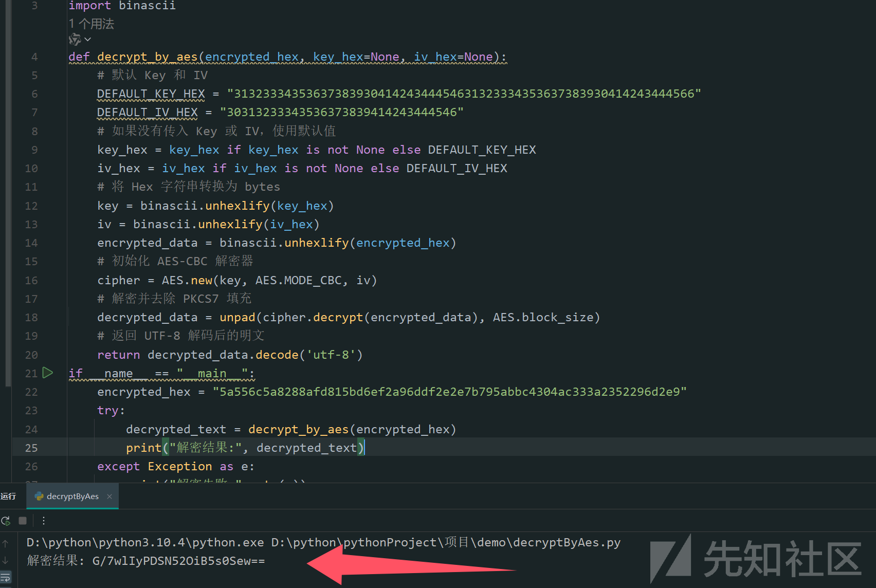Viewport: 876px width, 588px height.
Task: Click the '1 个用法' usages hint
Action: [92, 24]
